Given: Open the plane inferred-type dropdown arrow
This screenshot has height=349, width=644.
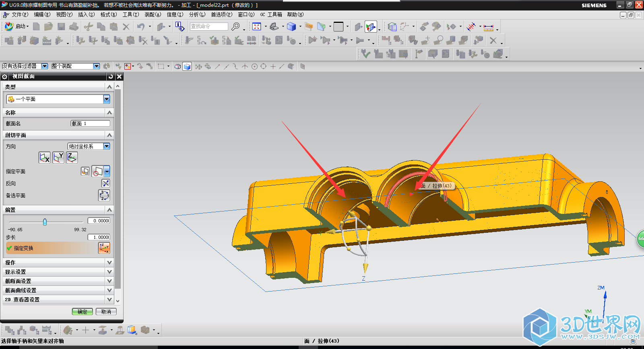Looking at the screenshot, I should point(107,172).
